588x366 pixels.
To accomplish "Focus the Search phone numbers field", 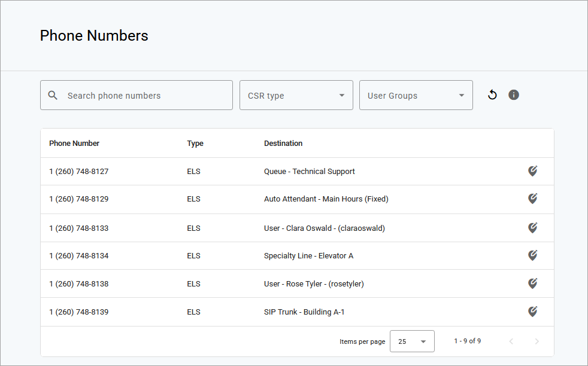I will 144,96.
